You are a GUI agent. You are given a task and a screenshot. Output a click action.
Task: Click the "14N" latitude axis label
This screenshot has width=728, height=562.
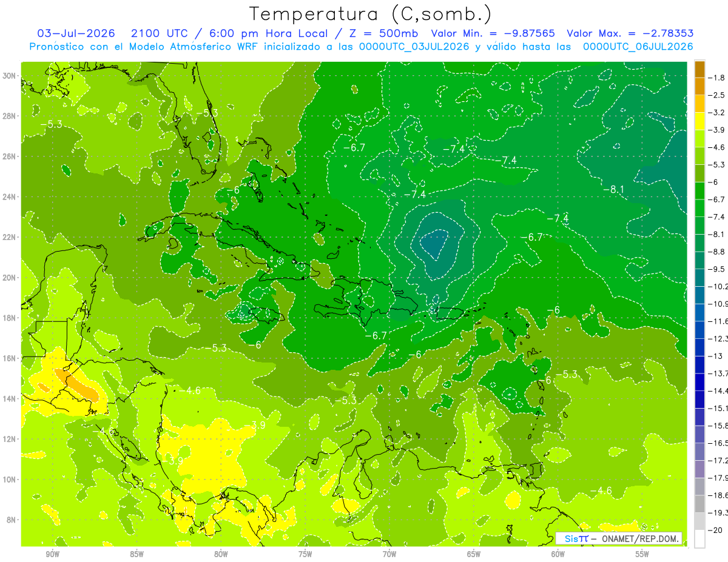tap(9, 398)
